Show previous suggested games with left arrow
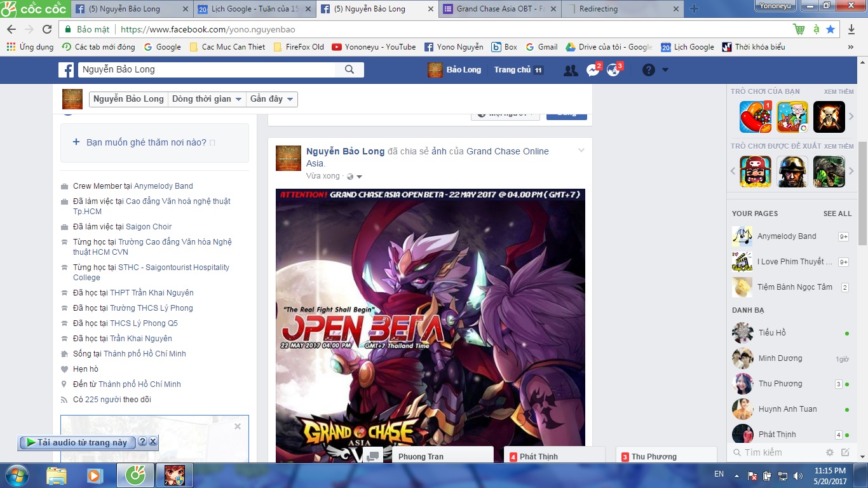Viewport: 868px width, 488px height. 733,172
